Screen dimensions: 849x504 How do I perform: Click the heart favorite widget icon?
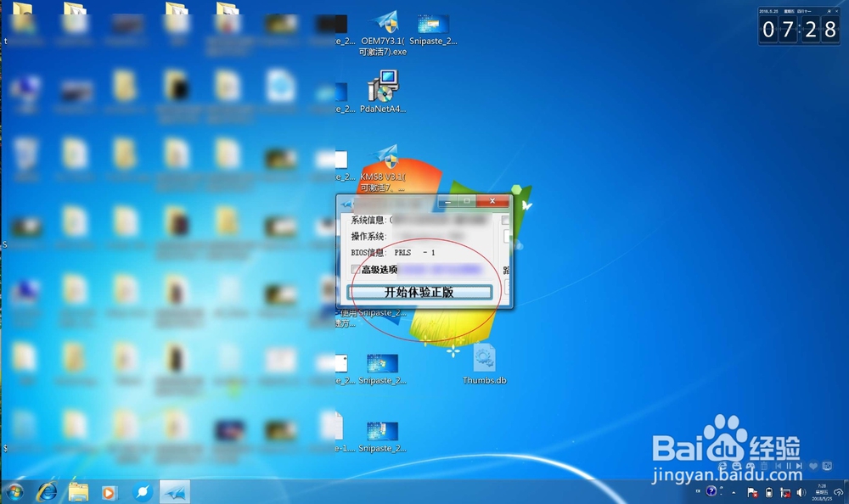pyautogui.click(x=813, y=466)
